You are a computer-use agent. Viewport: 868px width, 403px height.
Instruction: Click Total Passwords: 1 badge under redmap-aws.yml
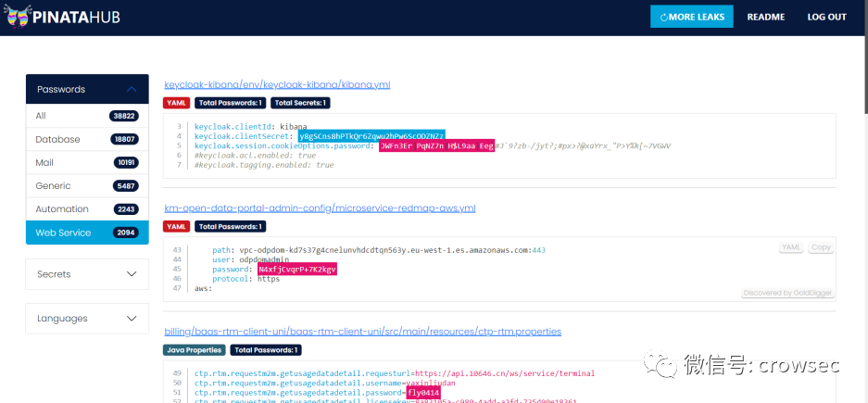(231, 226)
